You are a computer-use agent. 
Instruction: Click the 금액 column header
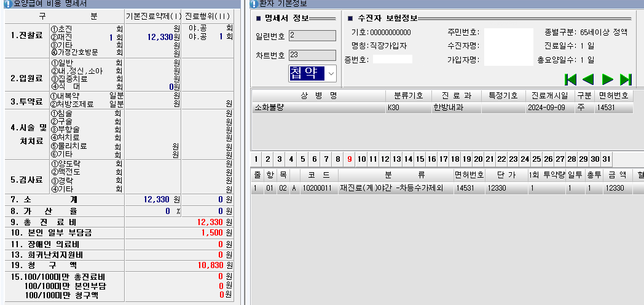(x=616, y=175)
